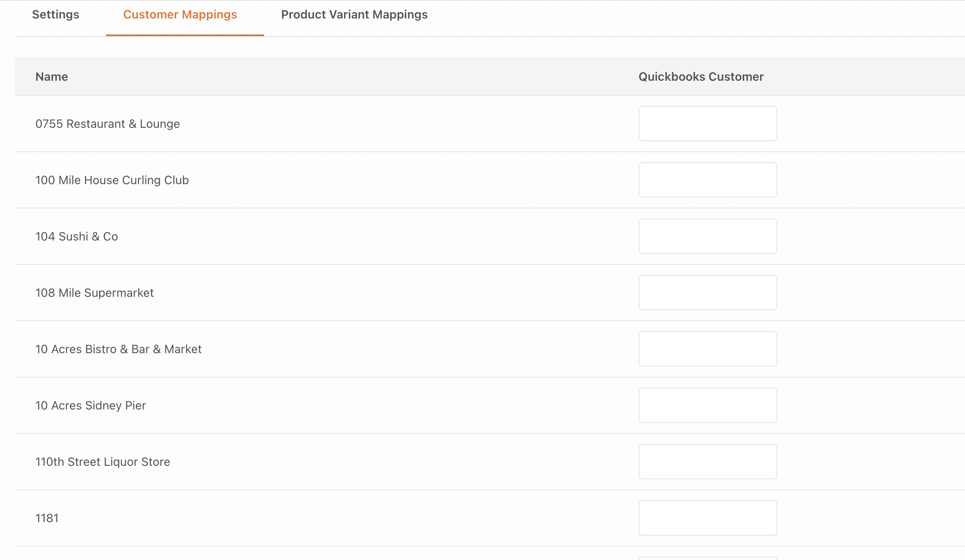Select the 110th Street Liquor Store name

(103, 462)
